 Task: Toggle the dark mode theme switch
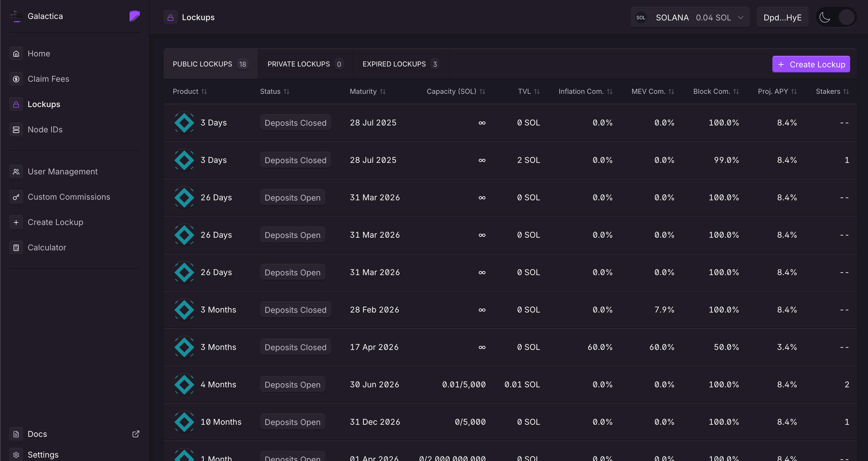tap(836, 18)
